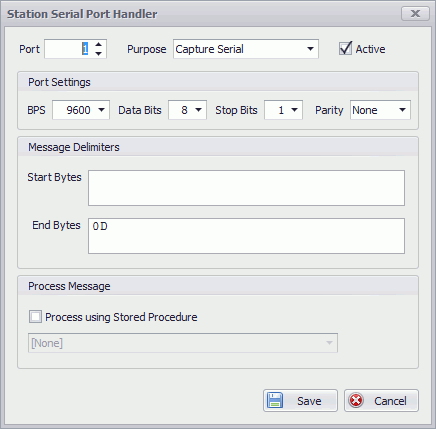Uncheck the Active checkbox
This screenshot has height=429, width=436.
(x=345, y=49)
